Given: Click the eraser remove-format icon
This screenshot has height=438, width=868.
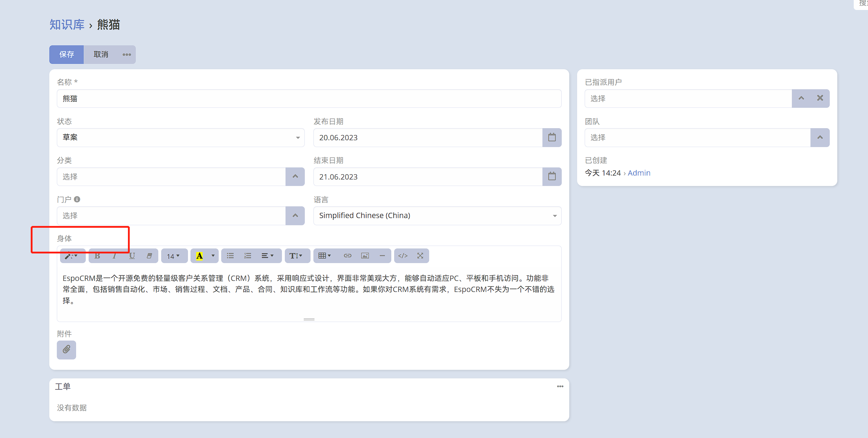Looking at the screenshot, I should [149, 256].
